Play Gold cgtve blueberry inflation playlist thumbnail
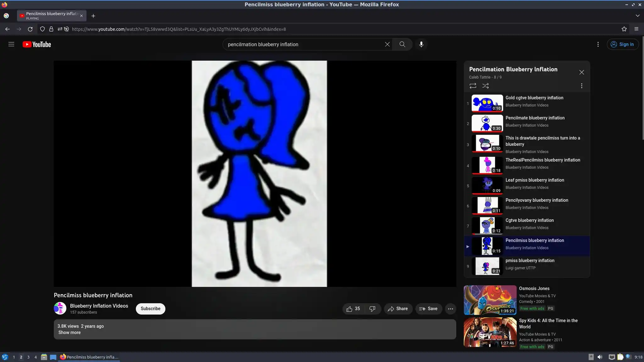Viewport: 644px width, 362px height. [487, 103]
